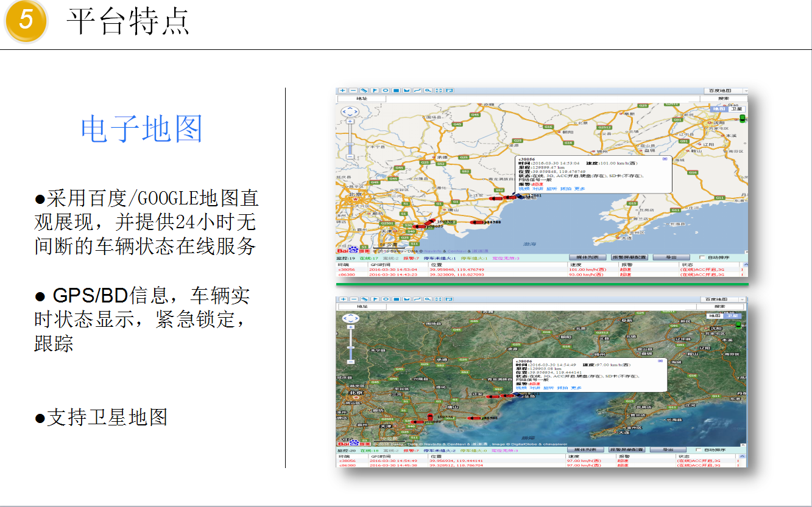The height and width of the screenshot is (507, 812).
Task: Click zoom-out minus icon in lower satellite toolbar
Action: pos(353,299)
